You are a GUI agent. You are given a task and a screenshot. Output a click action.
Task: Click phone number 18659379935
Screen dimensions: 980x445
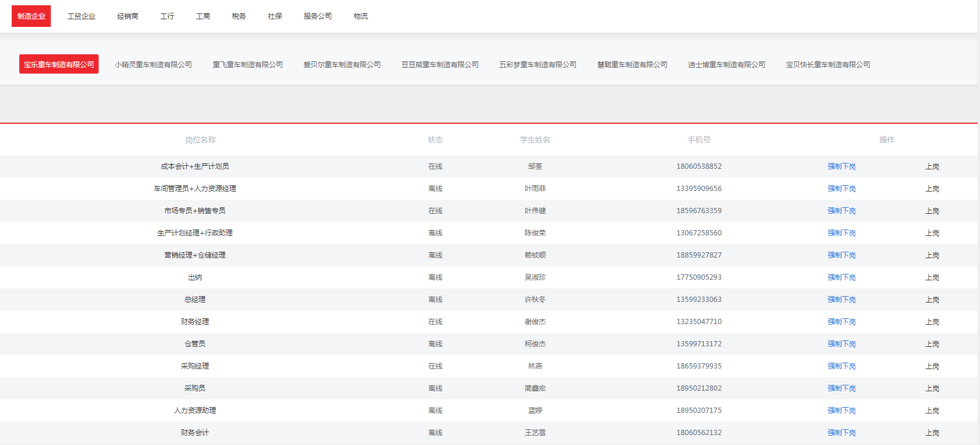[x=699, y=366]
